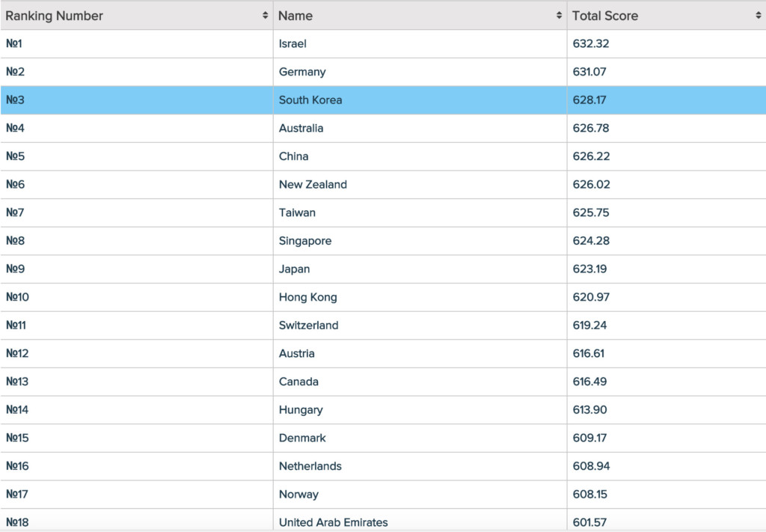Select the highlighted South Korea row
The image size is (766, 532).
click(310, 100)
